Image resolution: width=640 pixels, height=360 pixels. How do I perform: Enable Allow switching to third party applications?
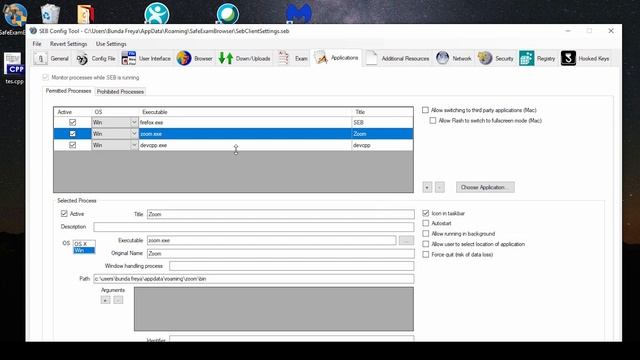tap(425, 110)
